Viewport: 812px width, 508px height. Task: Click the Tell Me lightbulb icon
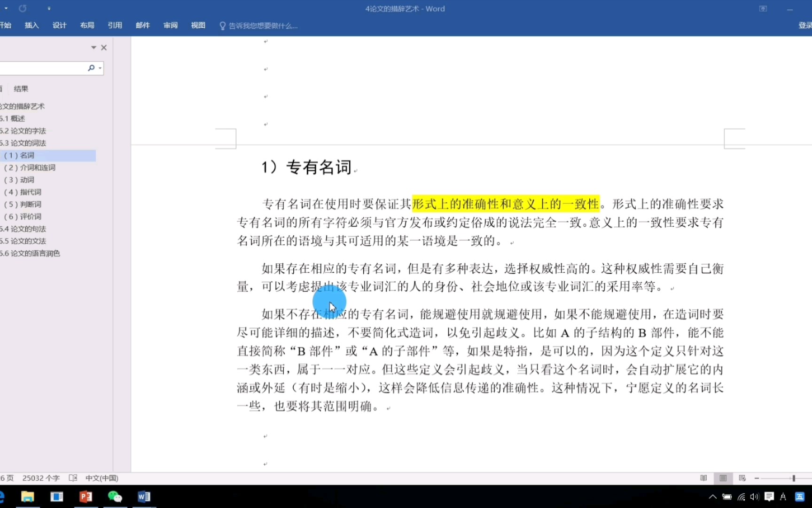click(223, 26)
